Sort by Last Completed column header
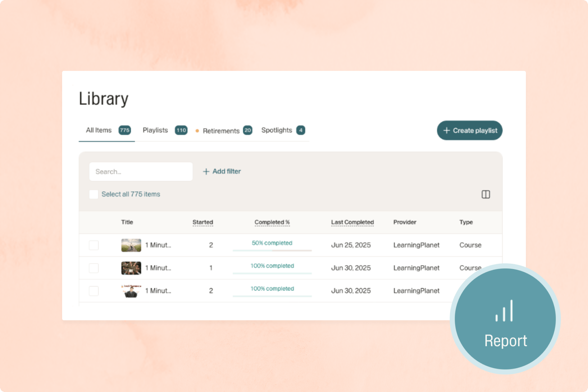 [x=352, y=222]
